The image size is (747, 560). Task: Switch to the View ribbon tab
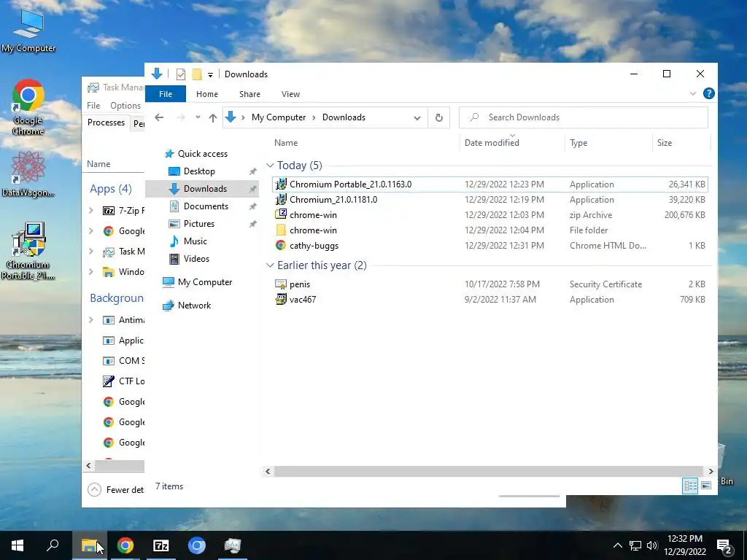tap(290, 94)
